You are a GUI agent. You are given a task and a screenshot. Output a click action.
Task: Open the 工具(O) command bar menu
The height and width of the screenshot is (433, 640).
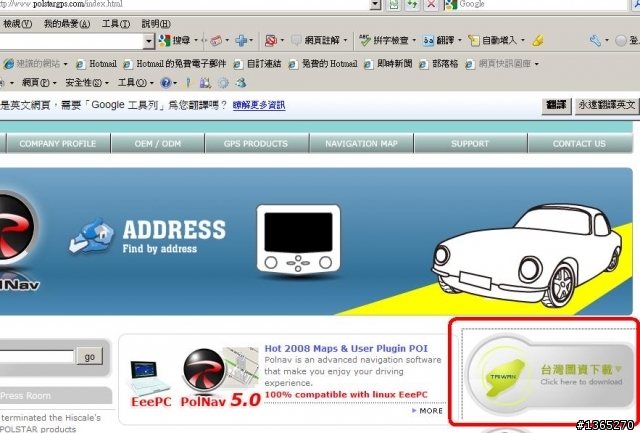[x=136, y=83]
